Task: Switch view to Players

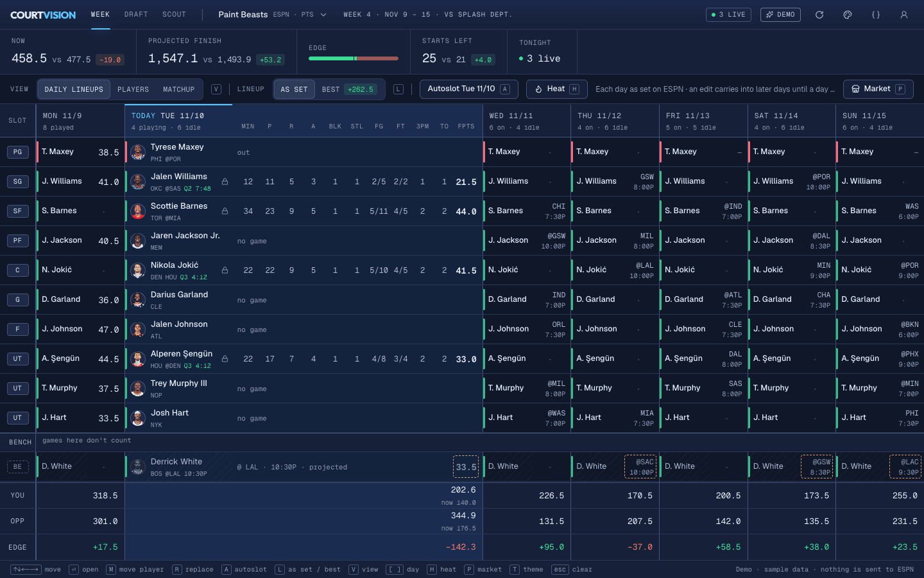Action: tap(133, 89)
